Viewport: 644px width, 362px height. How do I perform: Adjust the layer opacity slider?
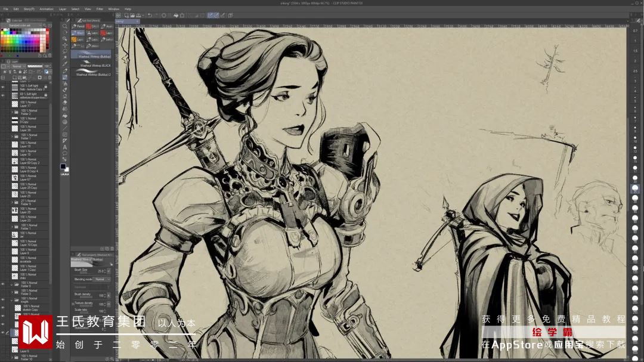point(35,66)
